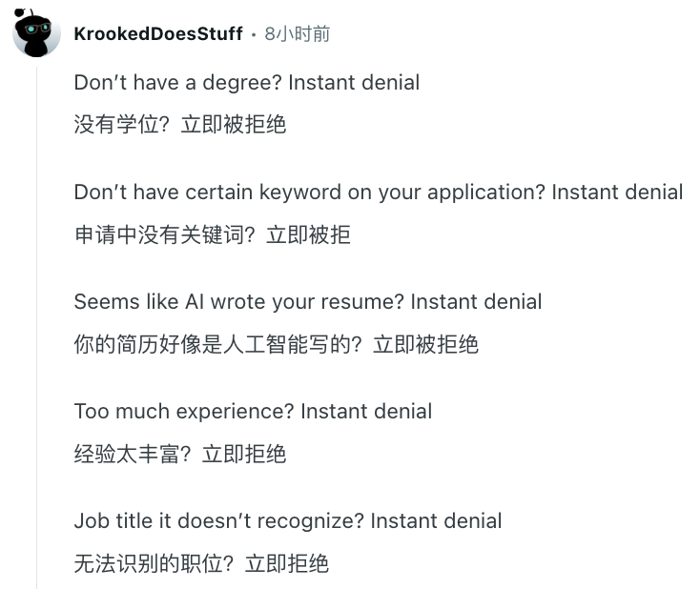The height and width of the screenshot is (589, 700).
Task: Click the "Too much experience? Instant denial" line
Action: tap(253, 412)
